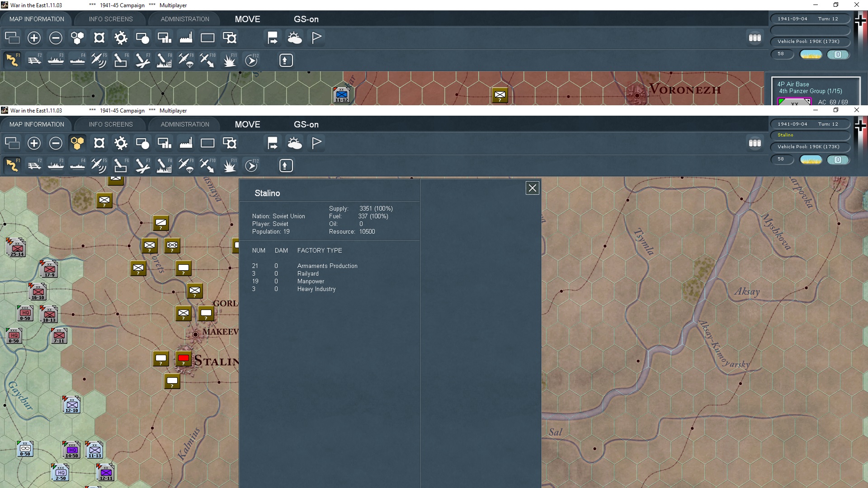868x488 pixels.
Task: Toggle the weather display icon in lower window
Action: tap(295, 143)
